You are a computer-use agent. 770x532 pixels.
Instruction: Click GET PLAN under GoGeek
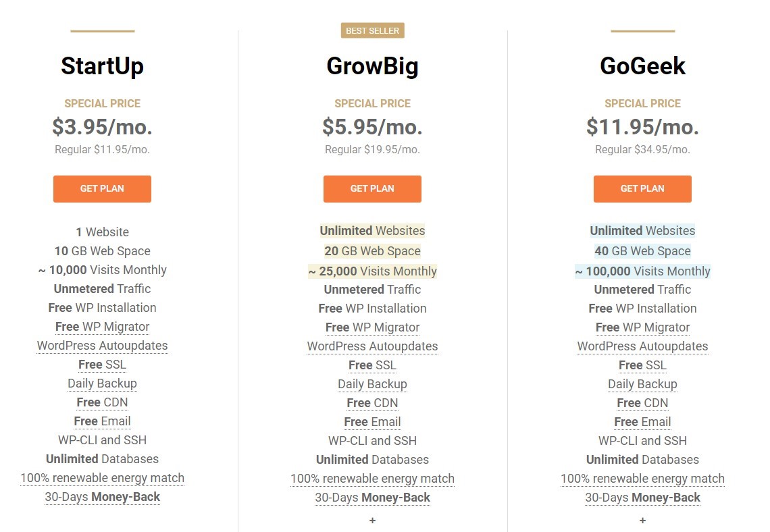point(642,189)
